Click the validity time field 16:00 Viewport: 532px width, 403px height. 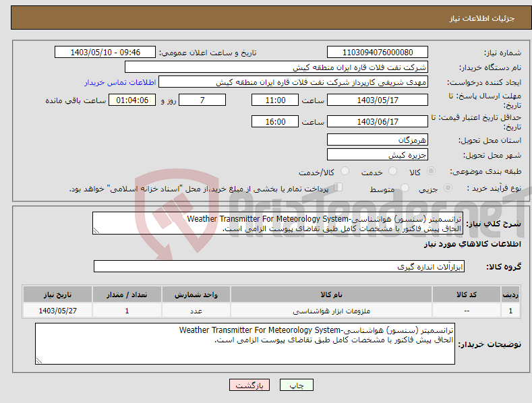[x=275, y=121]
